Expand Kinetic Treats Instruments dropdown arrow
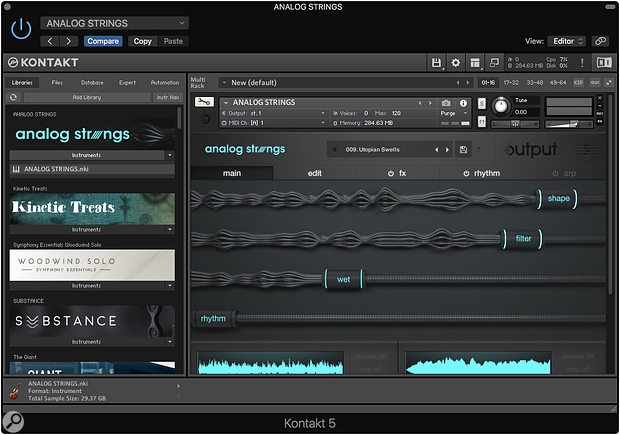 (x=170, y=229)
